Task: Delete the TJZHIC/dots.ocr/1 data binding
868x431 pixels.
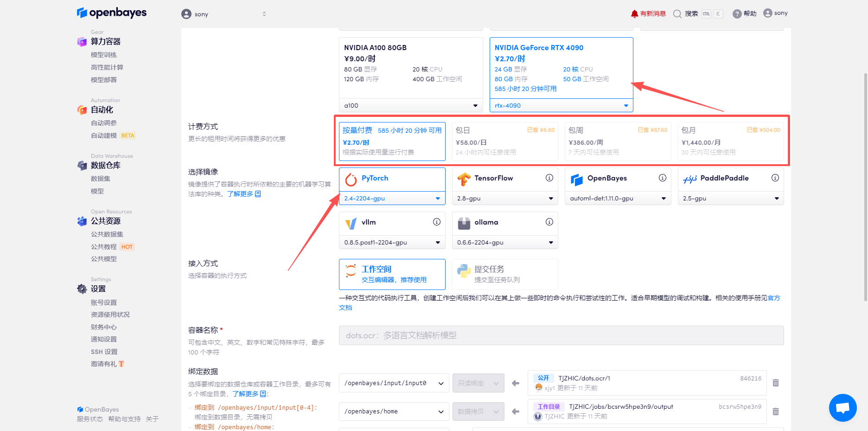Action: coord(776,383)
